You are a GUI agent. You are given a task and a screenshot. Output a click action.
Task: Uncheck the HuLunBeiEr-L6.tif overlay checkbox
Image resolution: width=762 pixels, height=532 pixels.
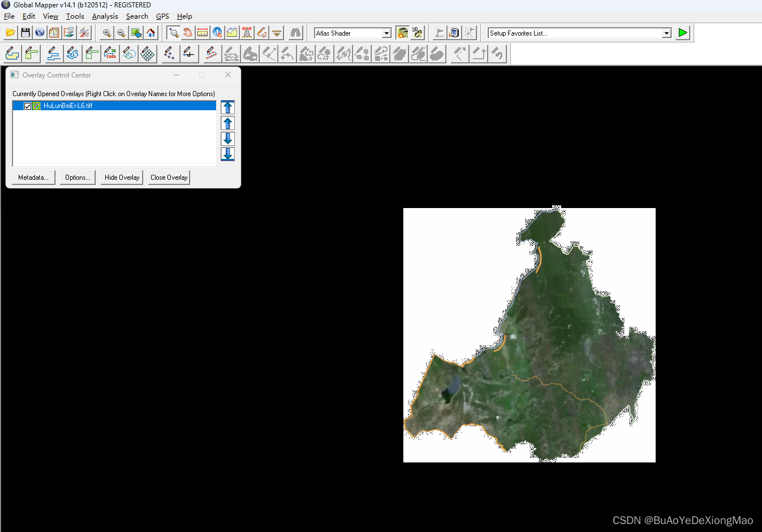(x=28, y=106)
